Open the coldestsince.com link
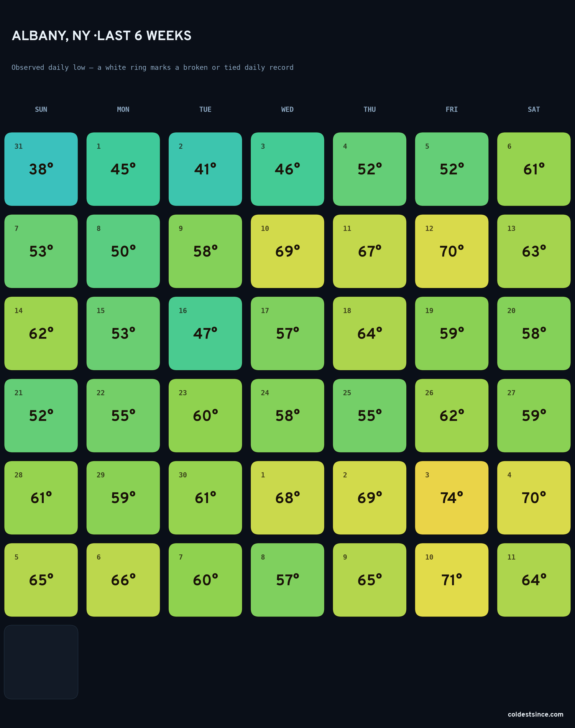The height and width of the screenshot is (728, 575). (x=536, y=714)
